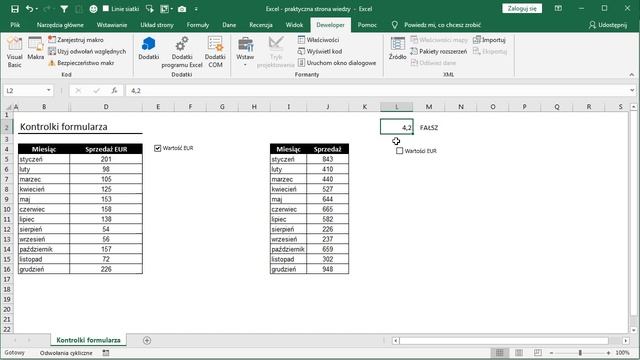640x360 pixels.
Task: Switch to the Układ strony tab
Action: click(x=157, y=25)
